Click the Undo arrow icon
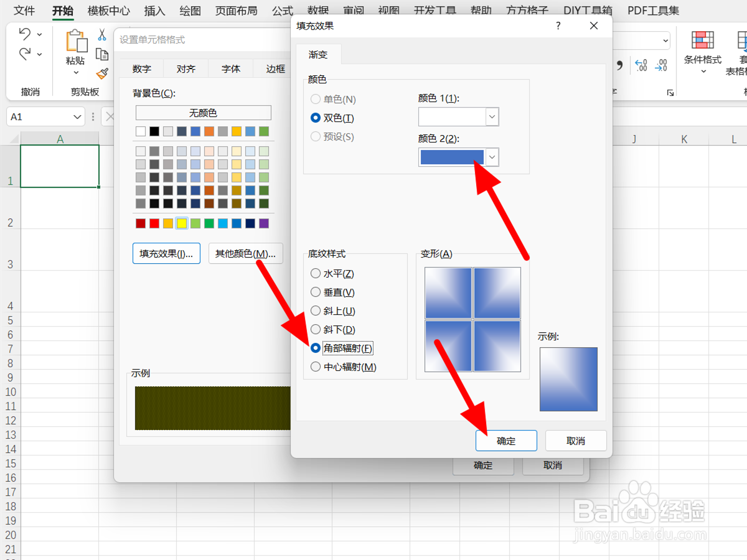747x560 pixels. pos(24,34)
